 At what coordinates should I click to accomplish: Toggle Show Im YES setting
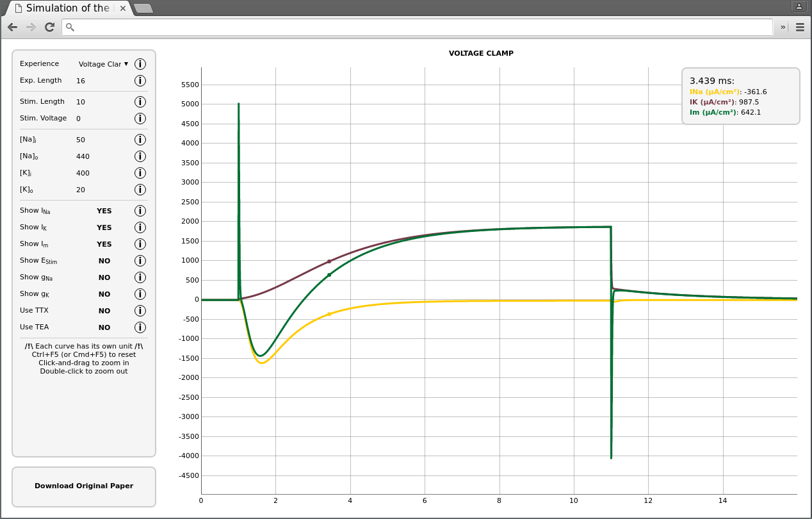click(x=104, y=244)
